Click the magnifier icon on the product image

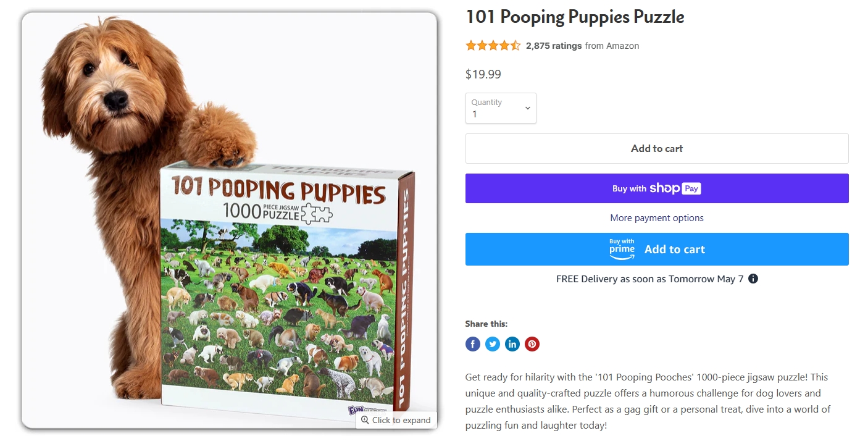365,420
